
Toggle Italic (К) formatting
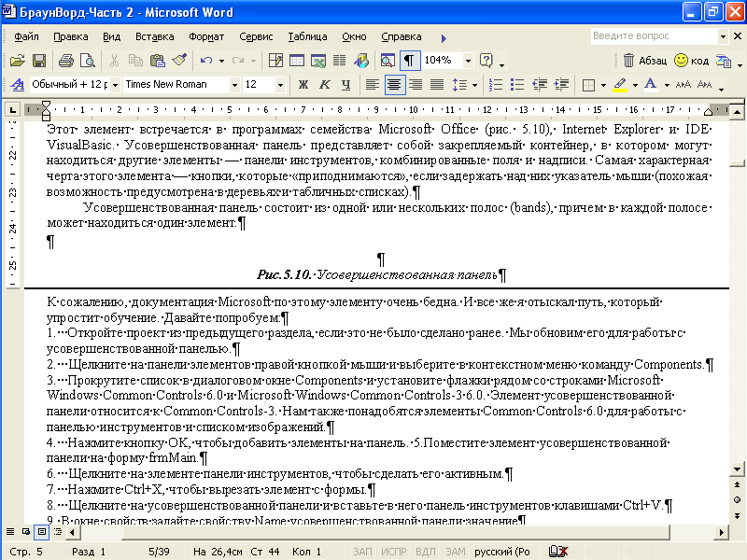324,85
